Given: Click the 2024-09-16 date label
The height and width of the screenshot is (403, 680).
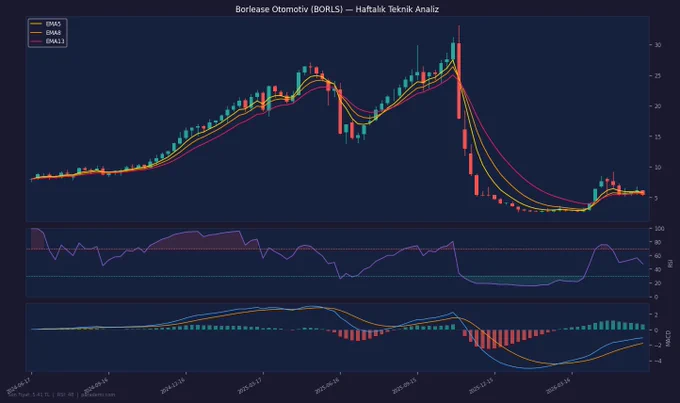Looking at the screenshot, I should click(x=96, y=385).
